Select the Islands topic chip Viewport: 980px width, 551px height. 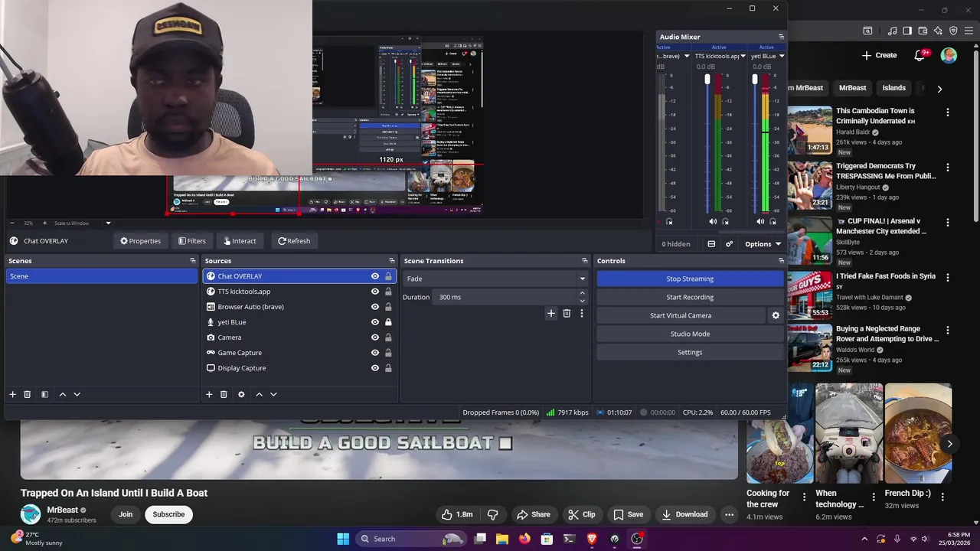(x=893, y=88)
